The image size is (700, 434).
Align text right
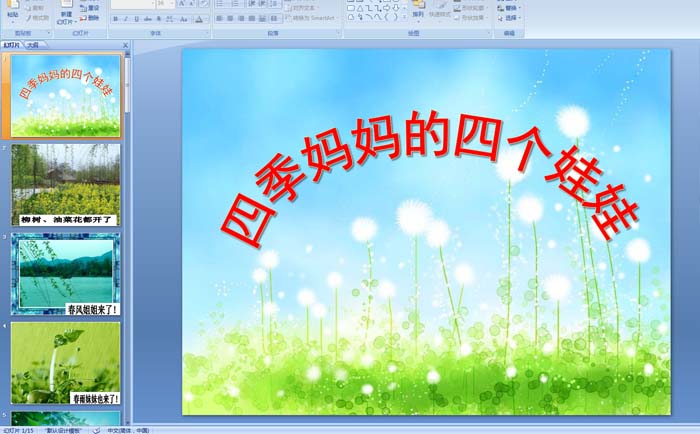pyautogui.click(x=241, y=18)
